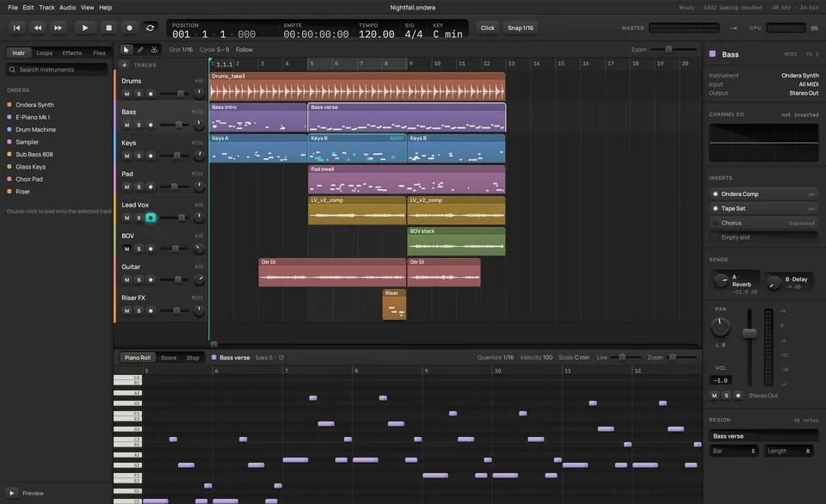
Task: Change the Velocity 100 value
Action: pyautogui.click(x=536, y=357)
